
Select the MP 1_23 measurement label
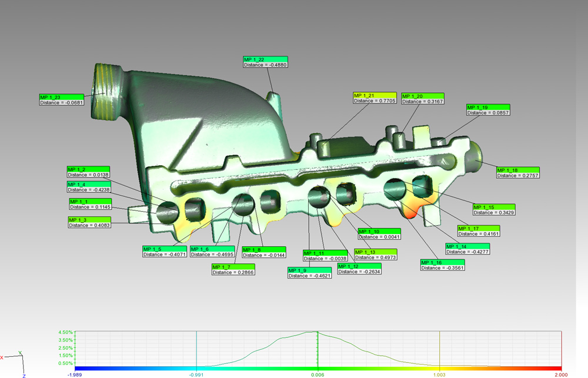[59, 99]
